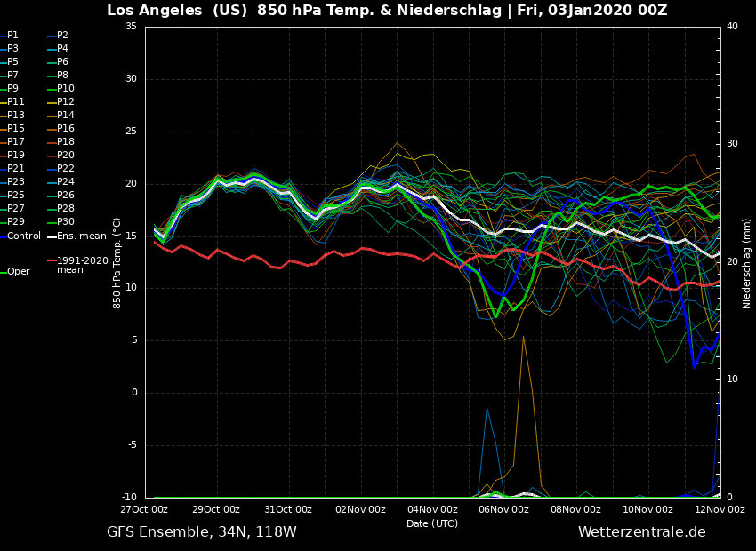The height and width of the screenshot is (551, 756).
Task: Click the white Ens. mean line swatch
Action: pos(52,236)
